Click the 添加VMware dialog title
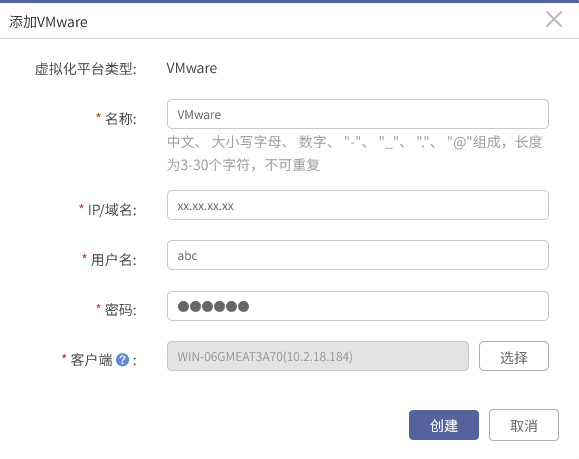This screenshot has height=459, width=579. (48, 22)
